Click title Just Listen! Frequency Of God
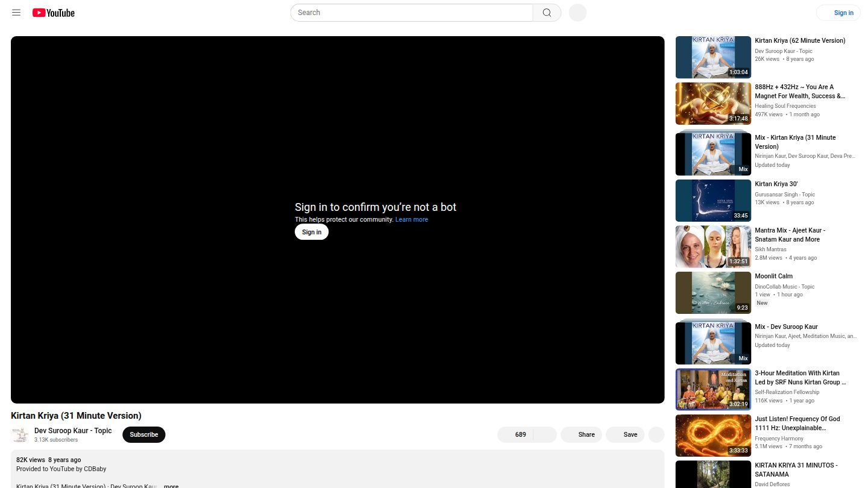The height and width of the screenshot is (488, 868). pyautogui.click(x=797, y=424)
